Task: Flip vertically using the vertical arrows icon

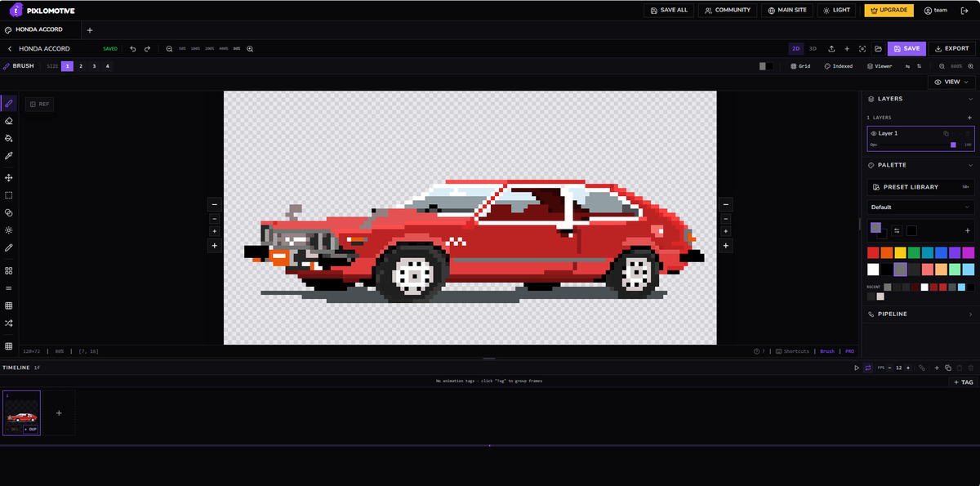Action: click(x=919, y=66)
